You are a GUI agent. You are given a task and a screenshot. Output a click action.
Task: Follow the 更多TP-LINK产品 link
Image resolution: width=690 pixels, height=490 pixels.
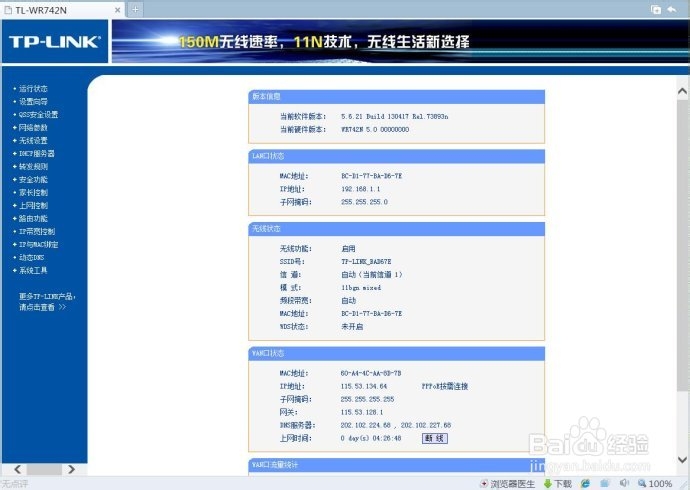[x=47, y=302]
